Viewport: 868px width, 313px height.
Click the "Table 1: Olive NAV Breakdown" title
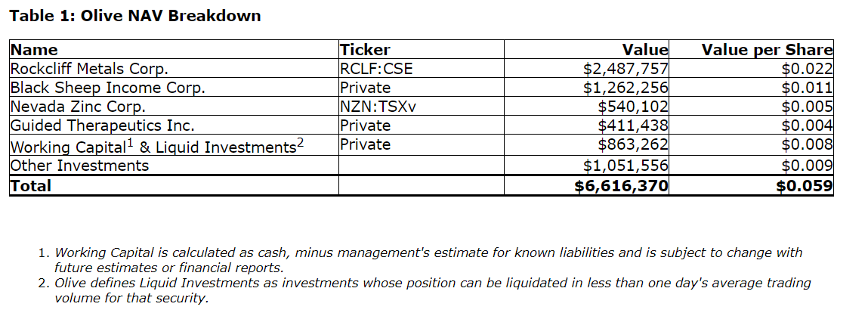point(134,16)
